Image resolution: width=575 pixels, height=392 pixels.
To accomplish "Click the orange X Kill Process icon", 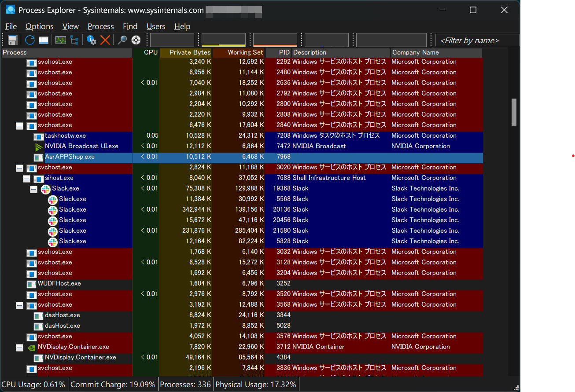I will tap(105, 40).
